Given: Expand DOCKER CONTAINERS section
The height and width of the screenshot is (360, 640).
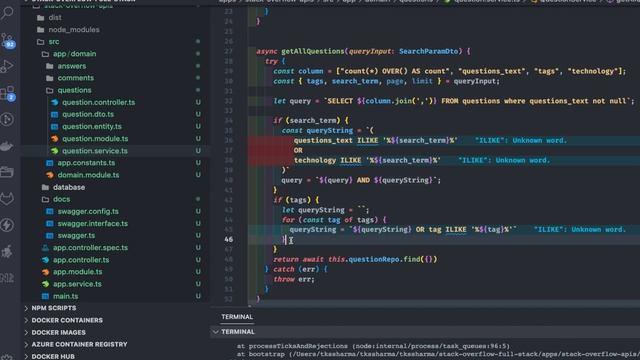Looking at the screenshot, I should (67, 320).
